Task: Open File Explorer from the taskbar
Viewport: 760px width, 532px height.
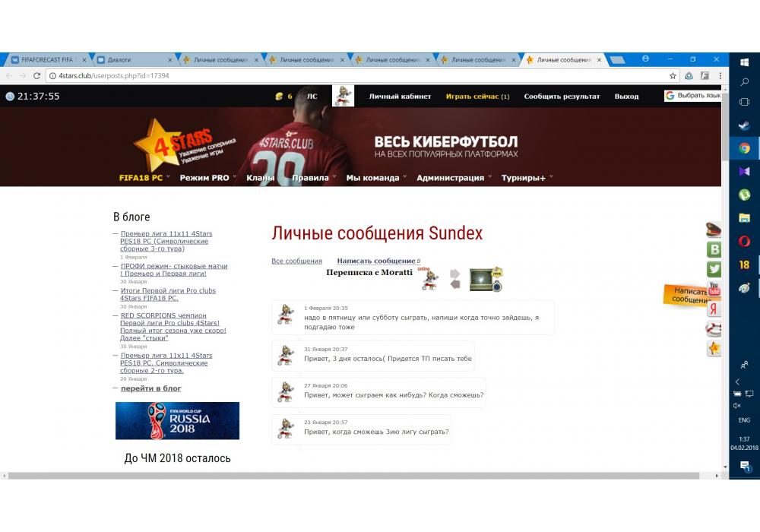Action: [x=745, y=218]
